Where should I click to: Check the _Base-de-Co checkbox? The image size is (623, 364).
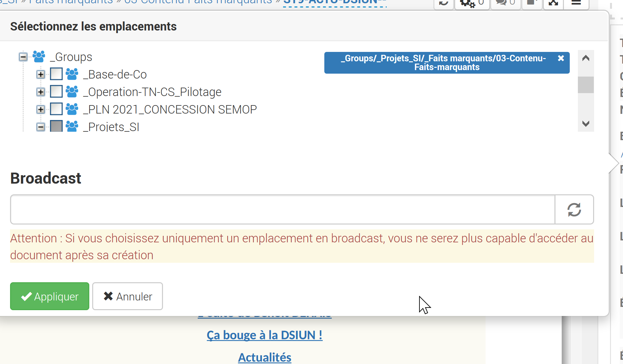pyautogui.click(x=56, y=74)
